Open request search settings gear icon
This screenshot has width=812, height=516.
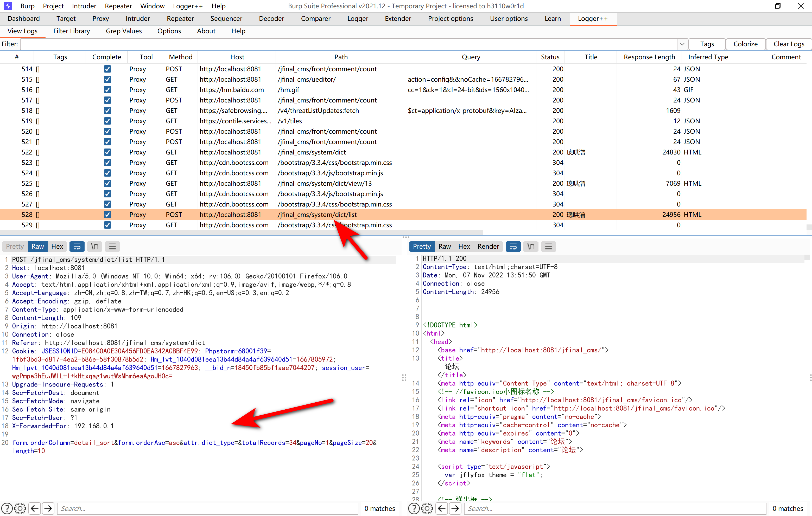point(20,508)
